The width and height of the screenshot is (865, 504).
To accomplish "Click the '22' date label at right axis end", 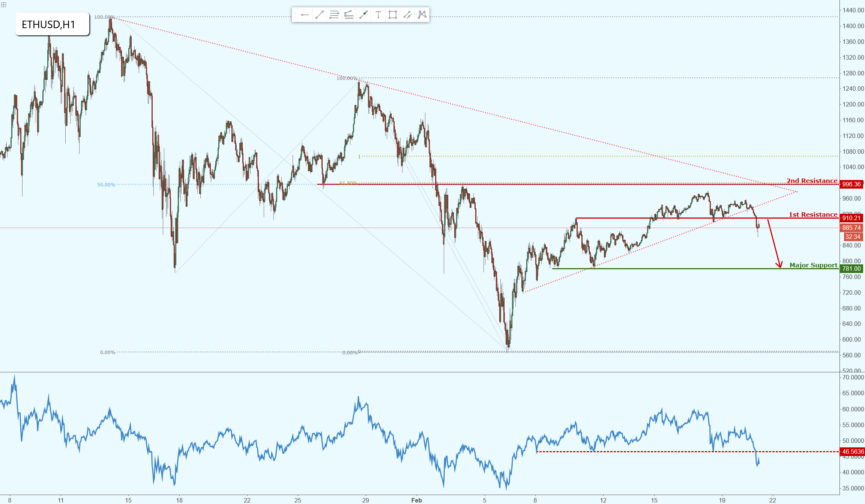I will coord(773,500).
